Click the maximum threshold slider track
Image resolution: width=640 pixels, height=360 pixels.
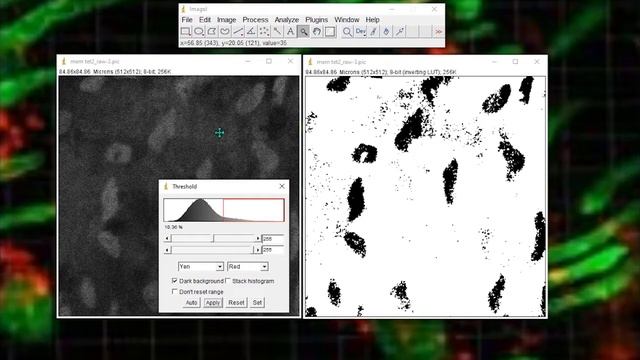tap(212, 249)
